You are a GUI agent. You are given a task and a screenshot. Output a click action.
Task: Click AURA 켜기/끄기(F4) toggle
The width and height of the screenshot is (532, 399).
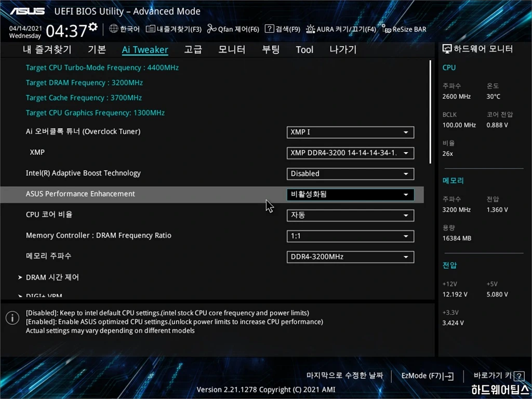tap(341, 29)
